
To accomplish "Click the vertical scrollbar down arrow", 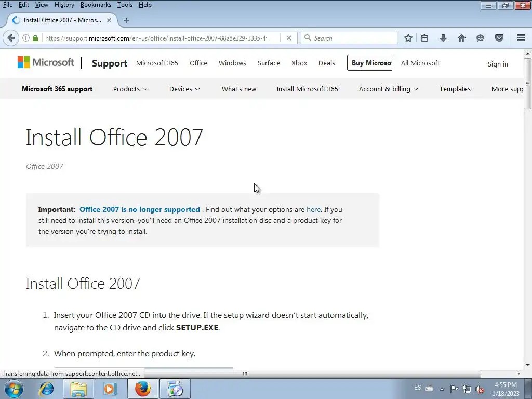I will click(528, 365).
